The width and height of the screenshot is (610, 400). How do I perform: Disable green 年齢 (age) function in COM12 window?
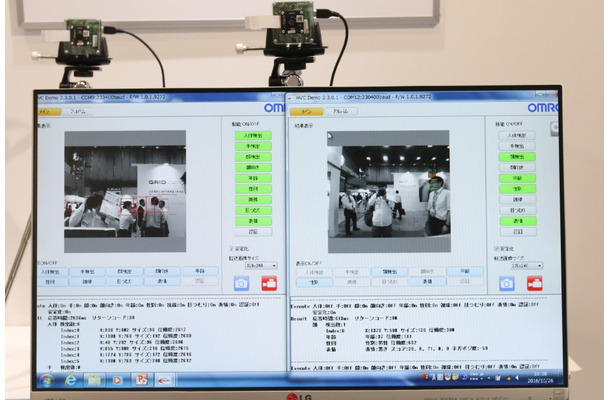pyautogui.click(x=517, y=178)
